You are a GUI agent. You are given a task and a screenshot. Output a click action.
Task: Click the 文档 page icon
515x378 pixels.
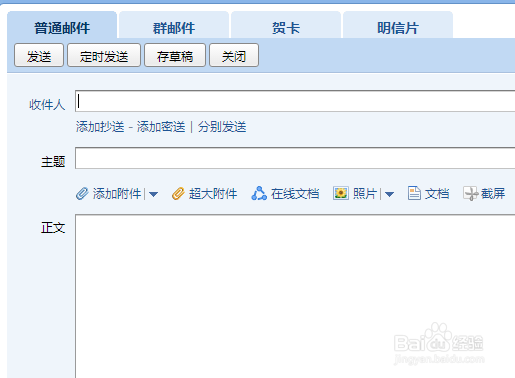coord(414,193)
